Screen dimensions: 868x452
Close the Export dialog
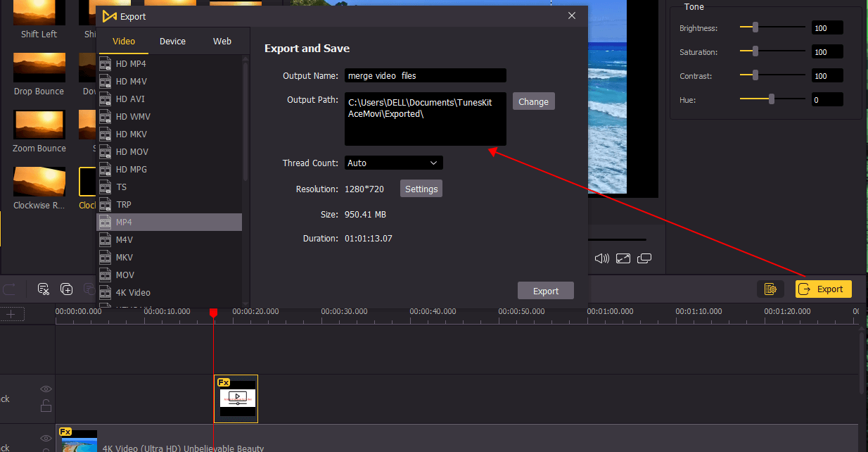click(x=572, y=15)
